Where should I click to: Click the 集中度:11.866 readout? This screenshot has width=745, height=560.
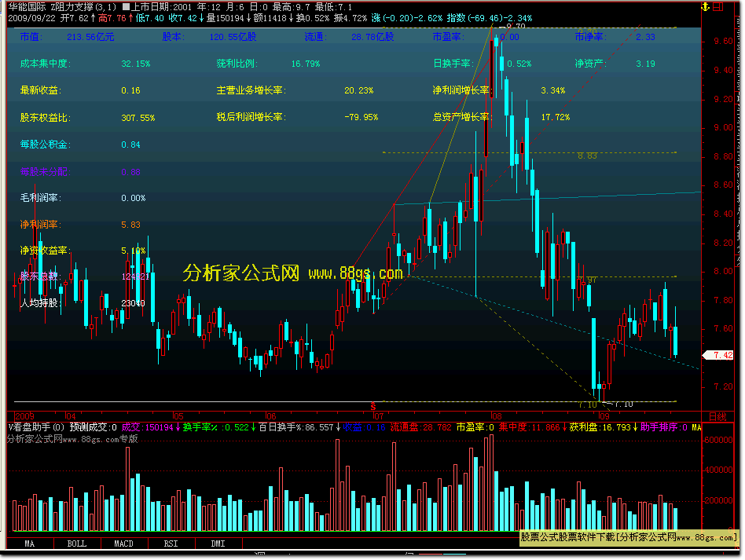[532, 427]
